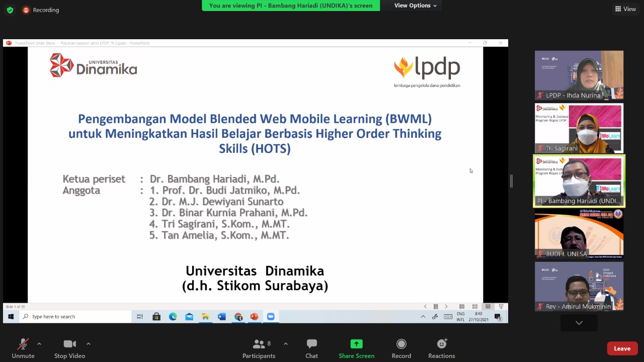Click the red Recording indicator
644x362 pixels.
click(x=41, y=10)
